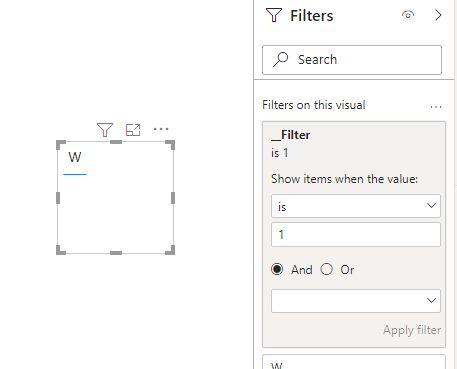Click the visual's filter funnel icon

pyautogui.click(x=105, y=130)
